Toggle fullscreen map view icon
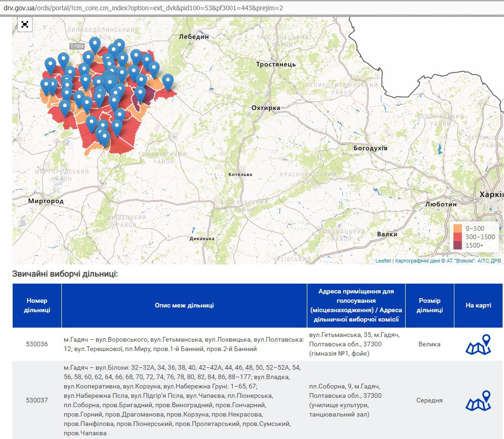Viewport: 504px width, 439px height. point(25,24)
